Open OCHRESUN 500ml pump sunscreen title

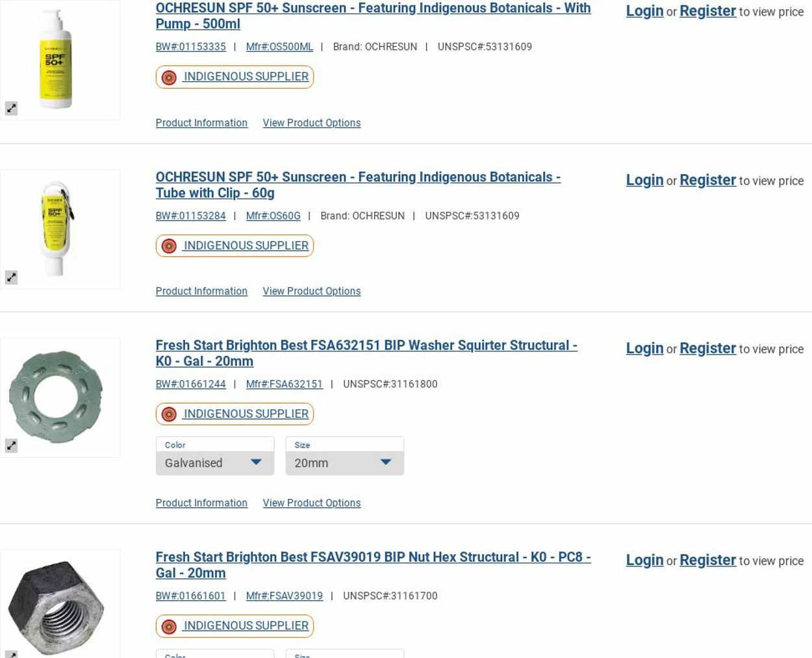click(x=373, y=16)
